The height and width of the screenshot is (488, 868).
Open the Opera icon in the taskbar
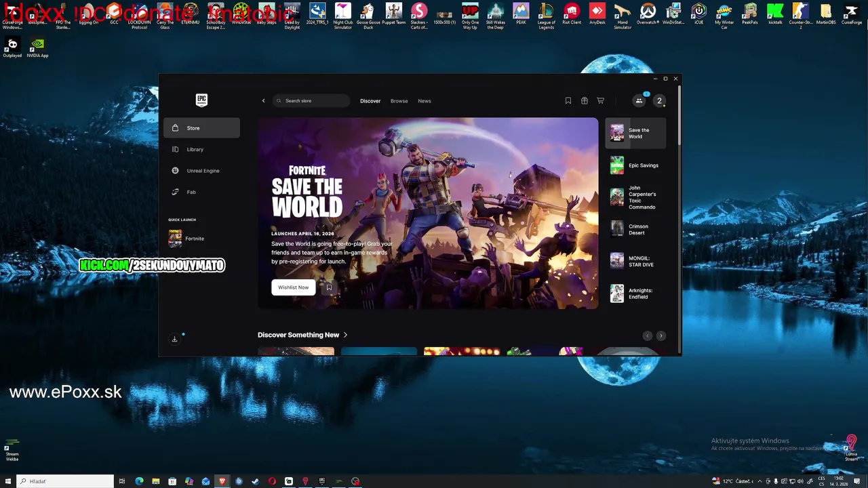[x=272, y=481]
